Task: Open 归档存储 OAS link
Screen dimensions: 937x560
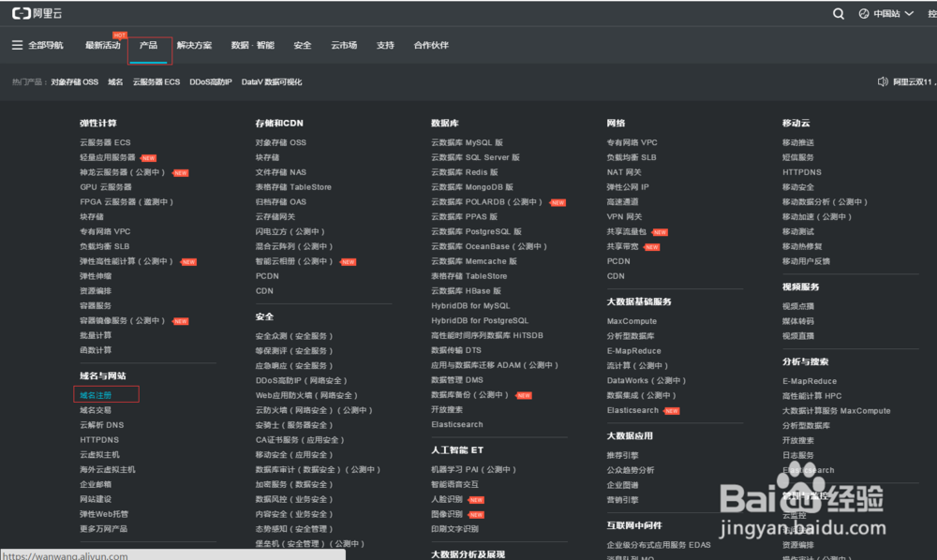Action: [281, 201]
